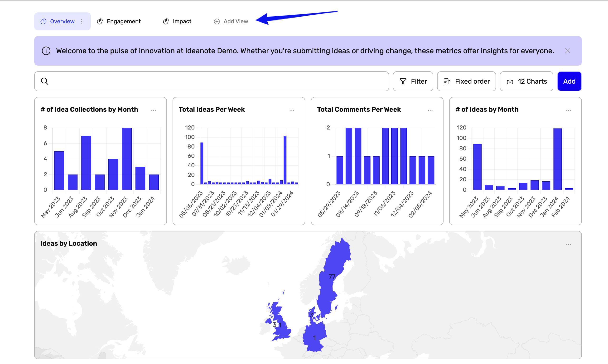Click the info icon in the welcome banner
Screen dimensions: 608x364
tap(46, 51)
